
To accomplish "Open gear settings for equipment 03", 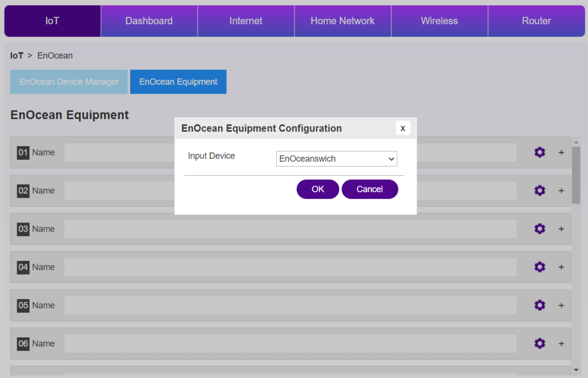I will 539,229.
